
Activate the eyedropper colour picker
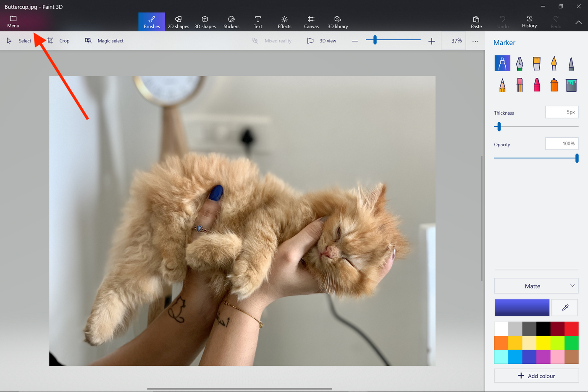pyautogui.click(x=565, y=308)
